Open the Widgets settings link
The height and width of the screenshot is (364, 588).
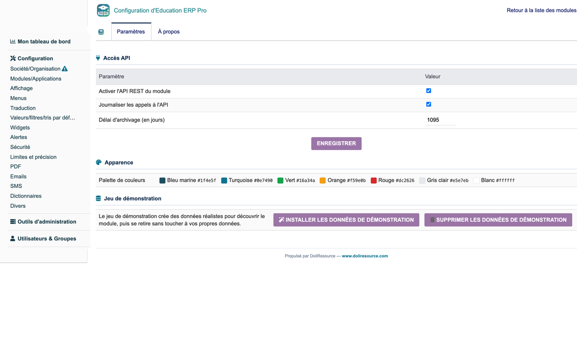click(x=20, y=127)
